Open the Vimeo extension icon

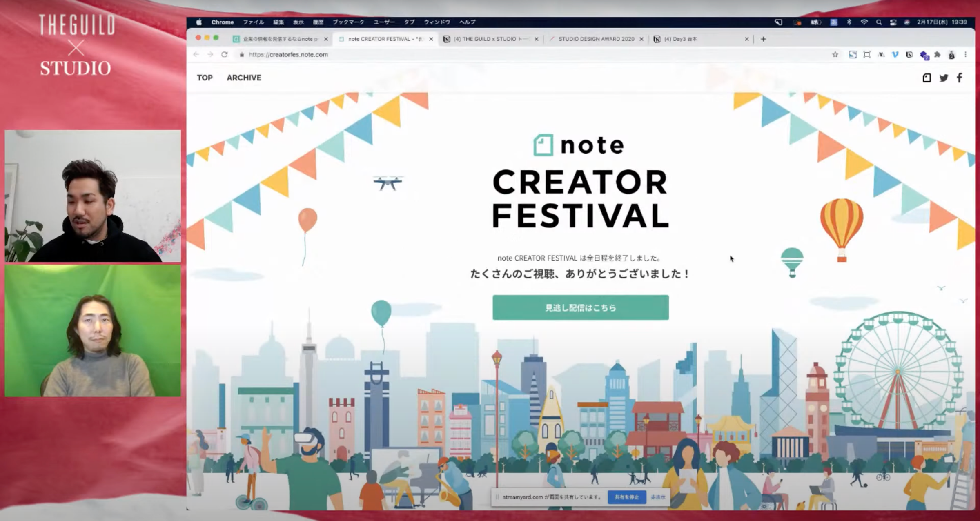[895, 54]
